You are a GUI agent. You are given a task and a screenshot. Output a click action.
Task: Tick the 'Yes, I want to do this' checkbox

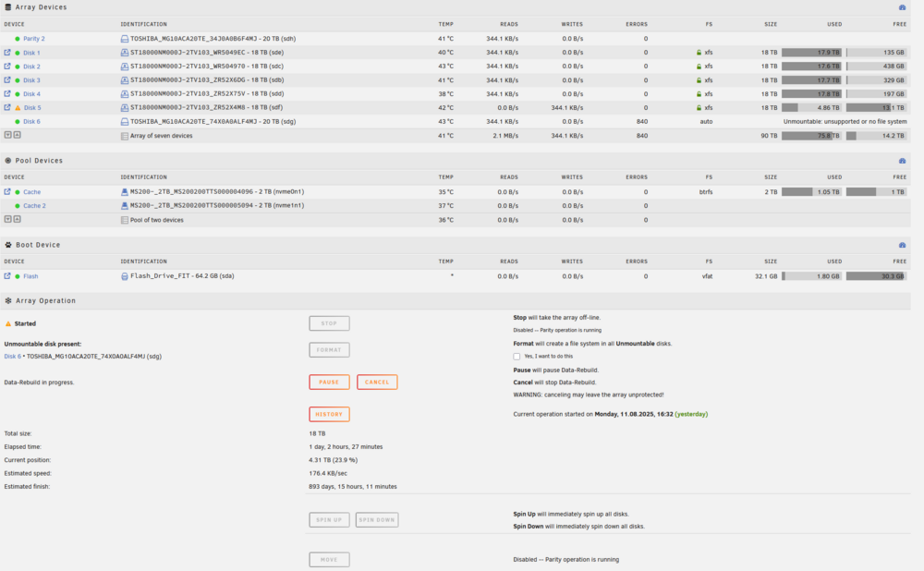tap(517, 357)
